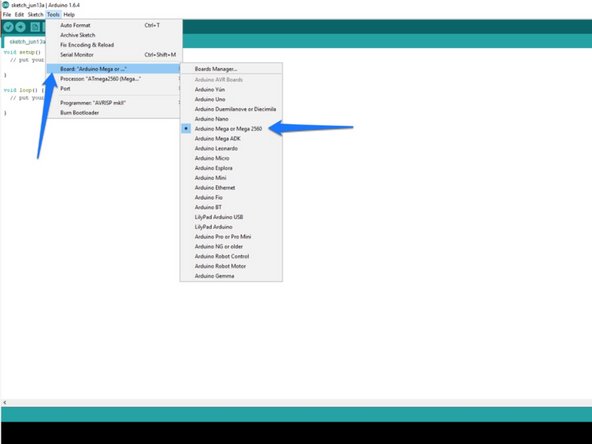Click the black console output area

pos(296,433)
